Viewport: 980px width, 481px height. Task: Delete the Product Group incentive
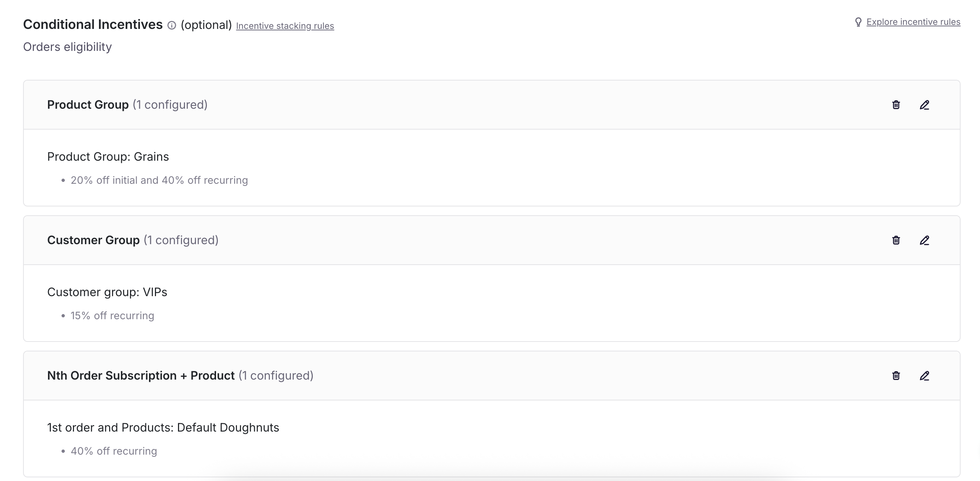pyautogui.click(x=896, y=105)
